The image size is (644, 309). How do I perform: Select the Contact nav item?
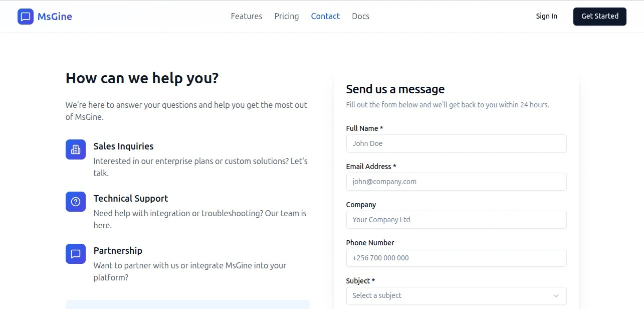coord(325,17)
